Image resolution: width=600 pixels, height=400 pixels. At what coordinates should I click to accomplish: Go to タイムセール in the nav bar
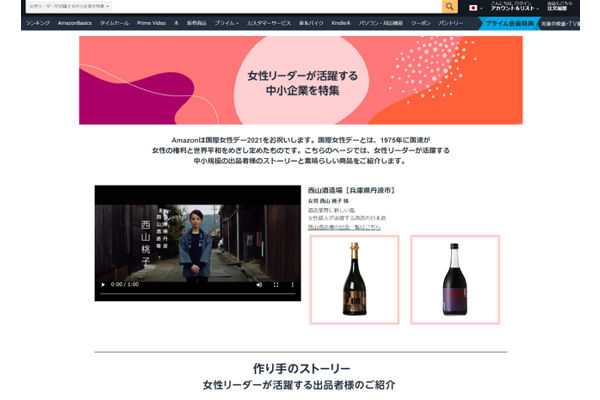pos(114,21)
